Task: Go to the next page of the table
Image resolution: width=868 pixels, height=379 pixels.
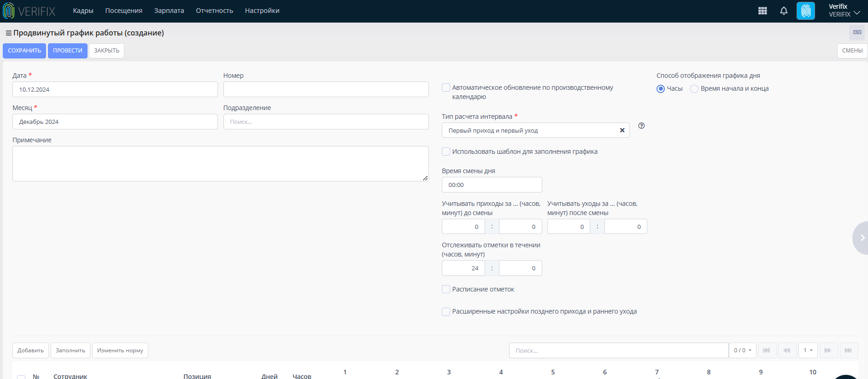Action: tap(828, 350)
